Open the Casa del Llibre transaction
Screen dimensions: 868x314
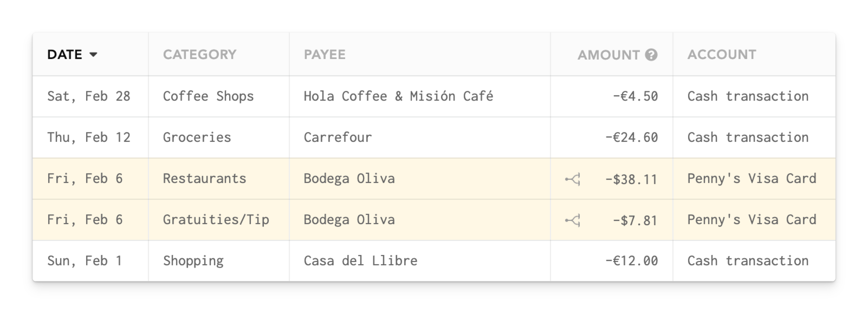[361, 261]
